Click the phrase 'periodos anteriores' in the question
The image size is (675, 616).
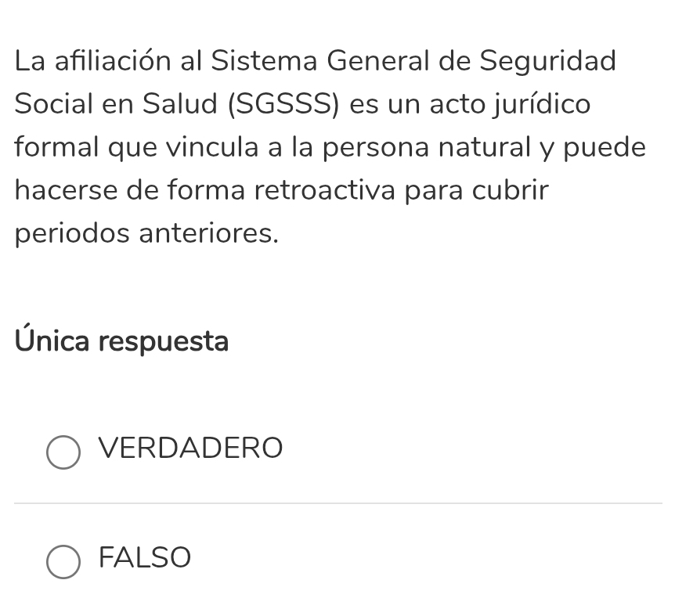(x=146, y=235)
